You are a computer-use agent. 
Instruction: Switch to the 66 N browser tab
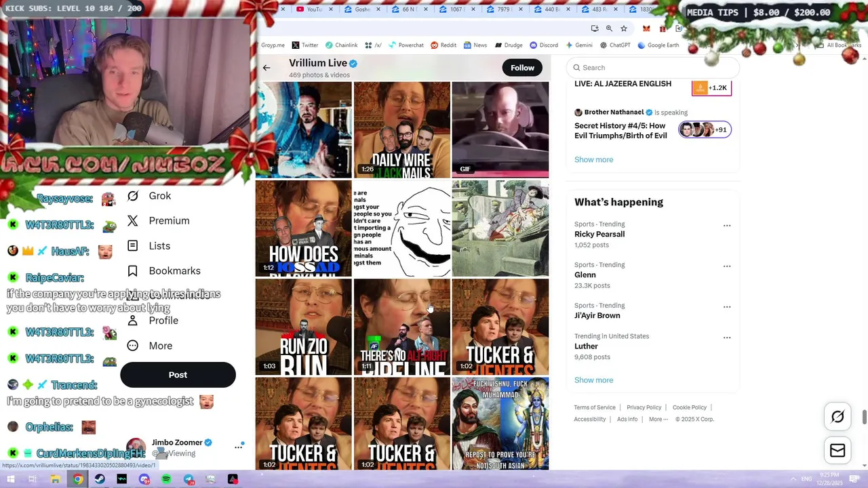click(x=410, y=9)
